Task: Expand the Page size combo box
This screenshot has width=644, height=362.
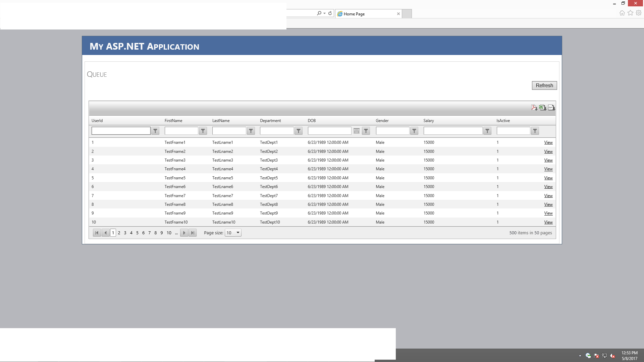Action: 238,233
